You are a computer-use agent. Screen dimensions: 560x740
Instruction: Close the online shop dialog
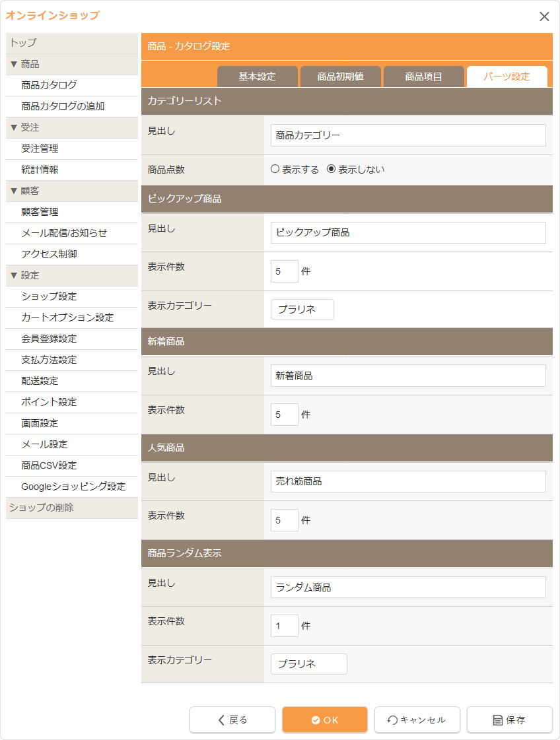coord(544,17)
